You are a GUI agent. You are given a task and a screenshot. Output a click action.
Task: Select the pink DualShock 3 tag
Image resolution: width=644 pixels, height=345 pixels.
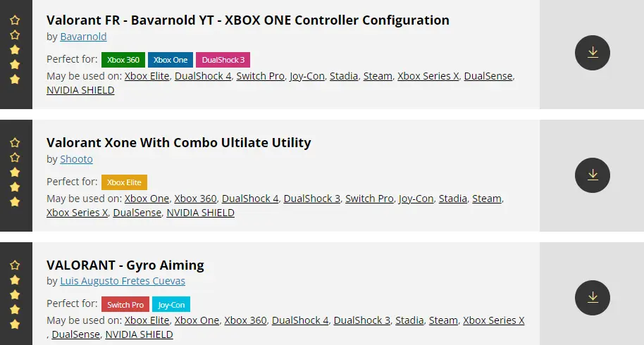click(x=223, y=60)
